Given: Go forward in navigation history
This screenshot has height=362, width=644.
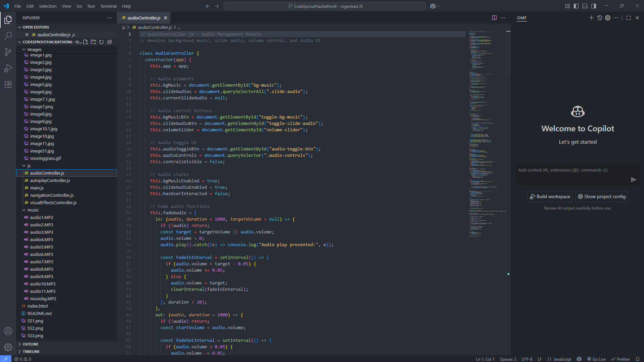Looking at the screenshot, I should coord(217,6).
